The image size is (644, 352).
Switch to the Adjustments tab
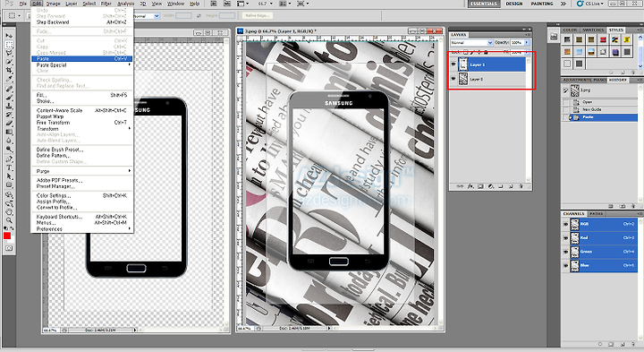coord(576,80)
